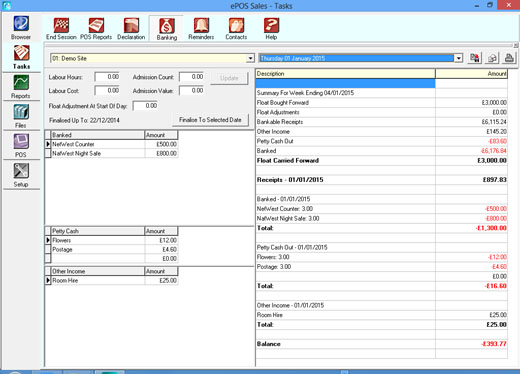Open the POS sidebar section
Viewport: 520px width, 374px height.
pos(21,145)
